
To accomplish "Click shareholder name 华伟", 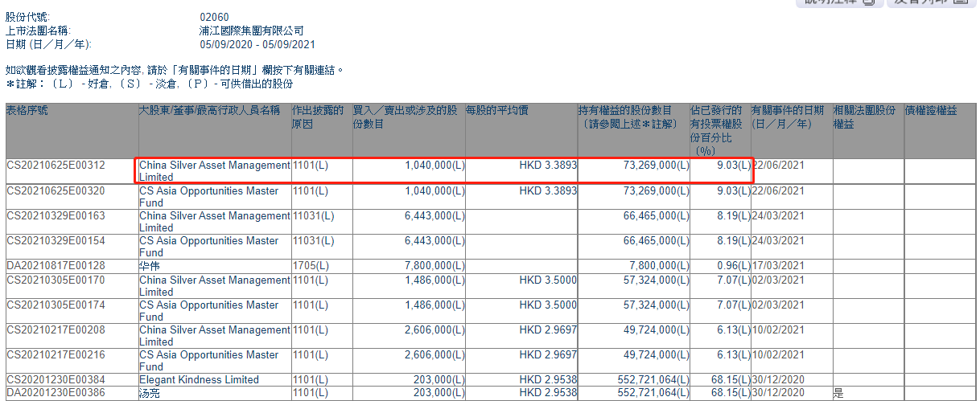I will click(150, 266).
